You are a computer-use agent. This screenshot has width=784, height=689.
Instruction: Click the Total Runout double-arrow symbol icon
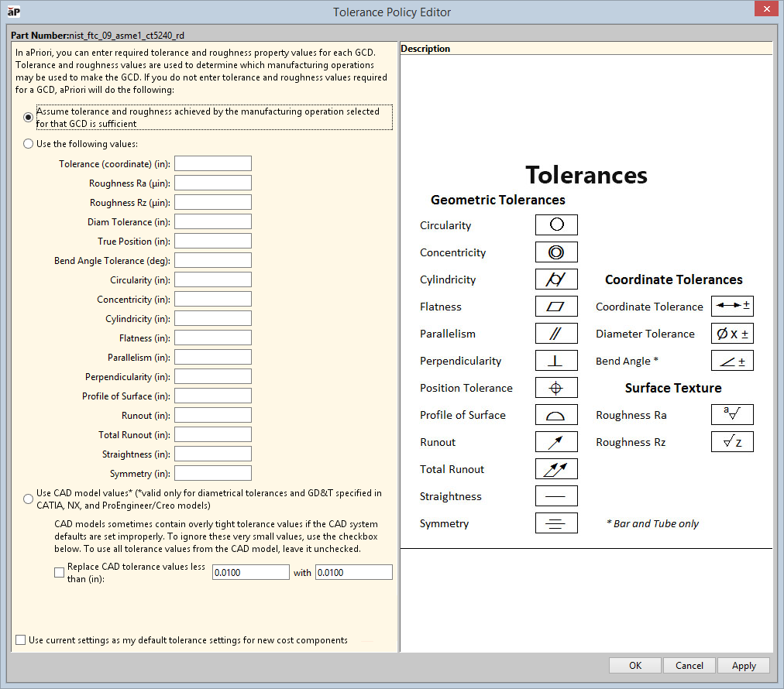(x=556, y=468)
